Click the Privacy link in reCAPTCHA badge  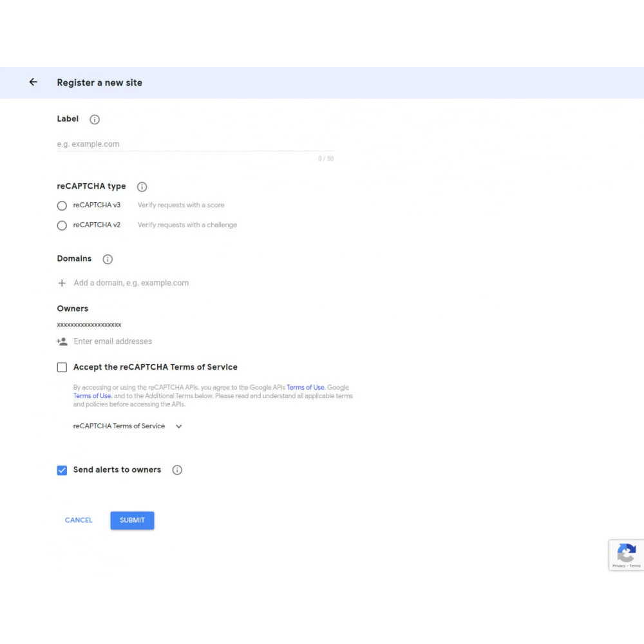coord(618,566)
